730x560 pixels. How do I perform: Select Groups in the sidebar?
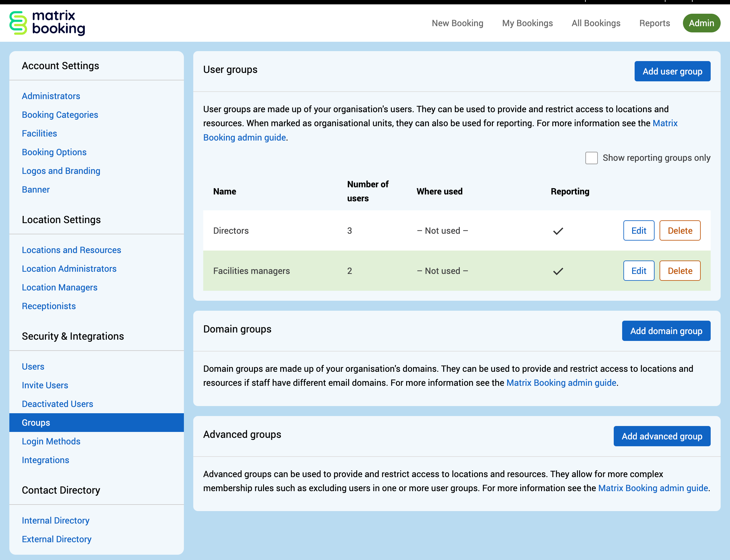coord(36,423)
